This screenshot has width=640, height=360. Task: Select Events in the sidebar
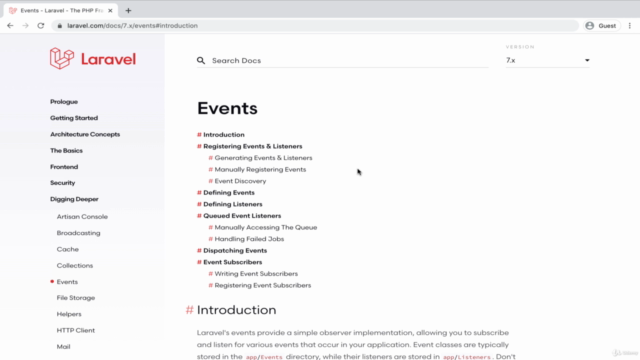[x=67, y=282]
